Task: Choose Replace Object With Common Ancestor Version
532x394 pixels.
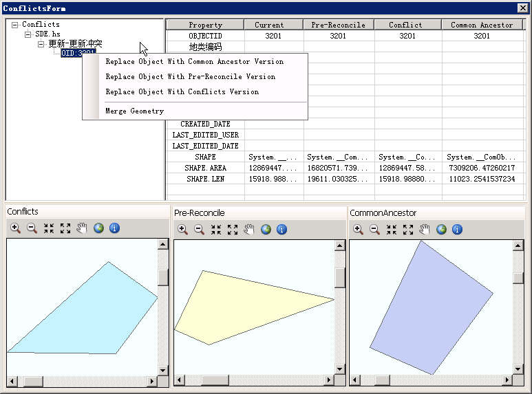Action: 195,61
